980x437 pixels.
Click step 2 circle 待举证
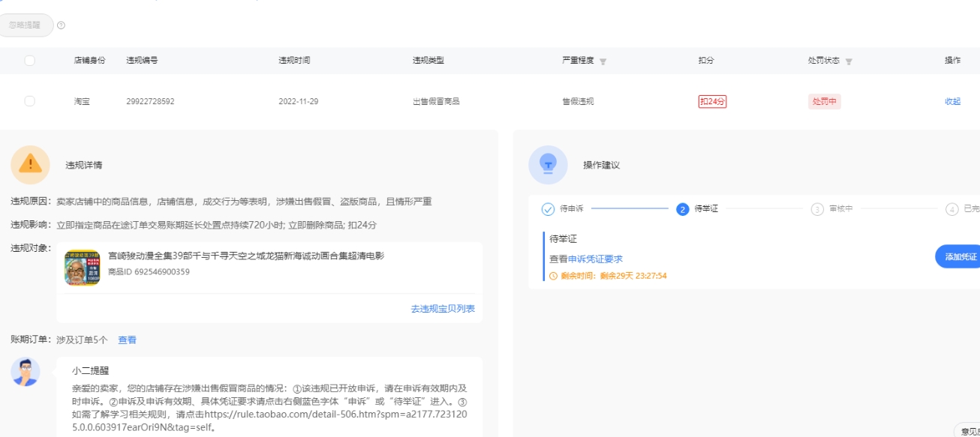pos(683,209)
